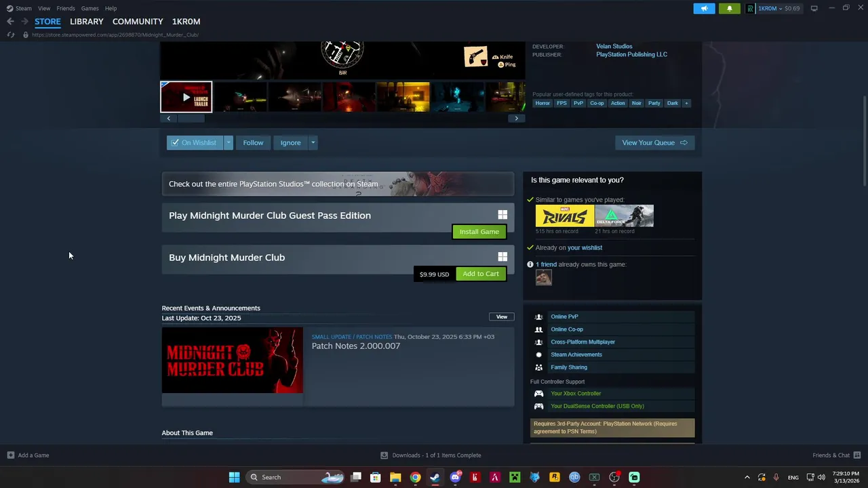
Task: Open the Marvel Rivals similar game thumbnail
Action: pyautogui.click(x=564, y=216)
